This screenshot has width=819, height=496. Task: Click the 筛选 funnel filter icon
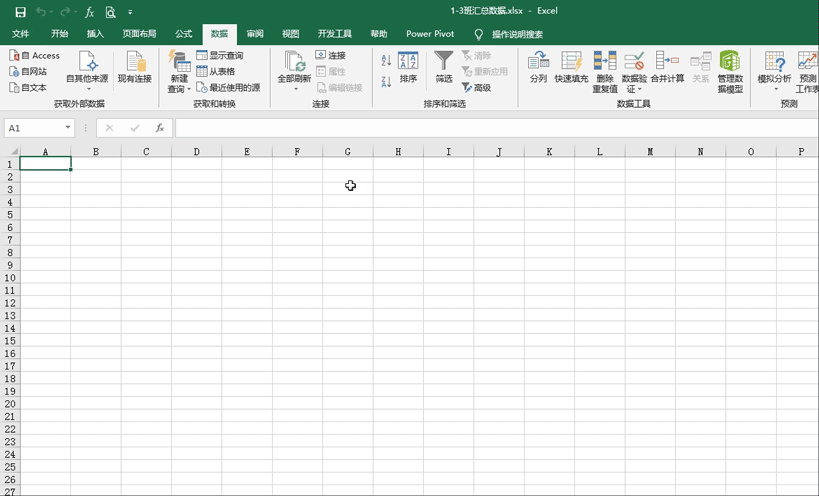point(443,61)
